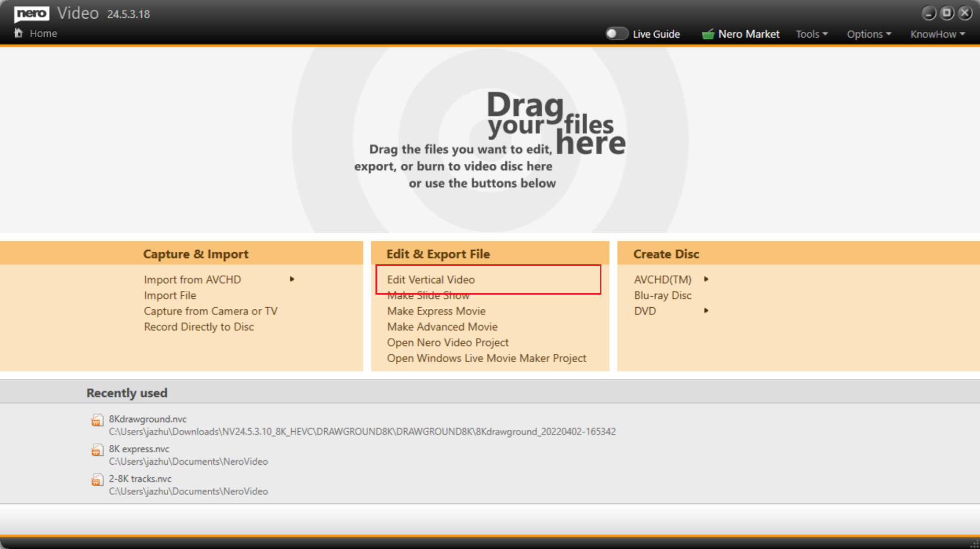The image size is (980, 549).
Task: Click the Home house icon
Action: tap(19, 33)
